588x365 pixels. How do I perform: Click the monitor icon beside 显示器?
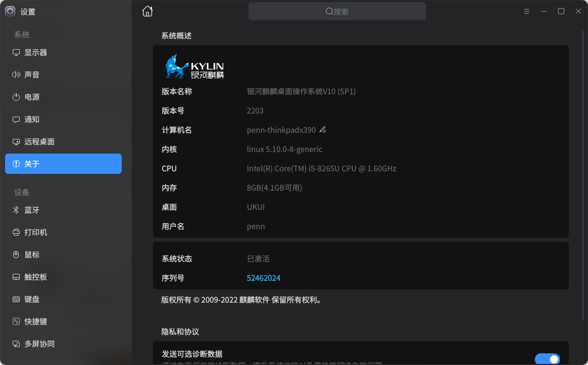pos(16,53)
